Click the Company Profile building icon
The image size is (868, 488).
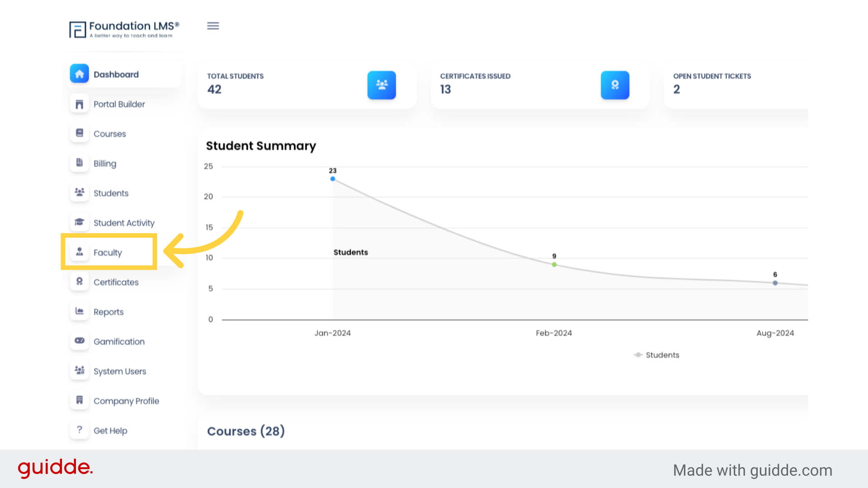(80, 400)
